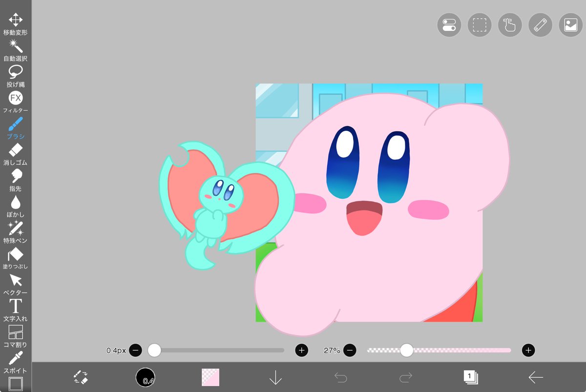This screenshot has width=586, height=392.
Task: Click the 27% opacity value
Action: (x=332, y=351)
